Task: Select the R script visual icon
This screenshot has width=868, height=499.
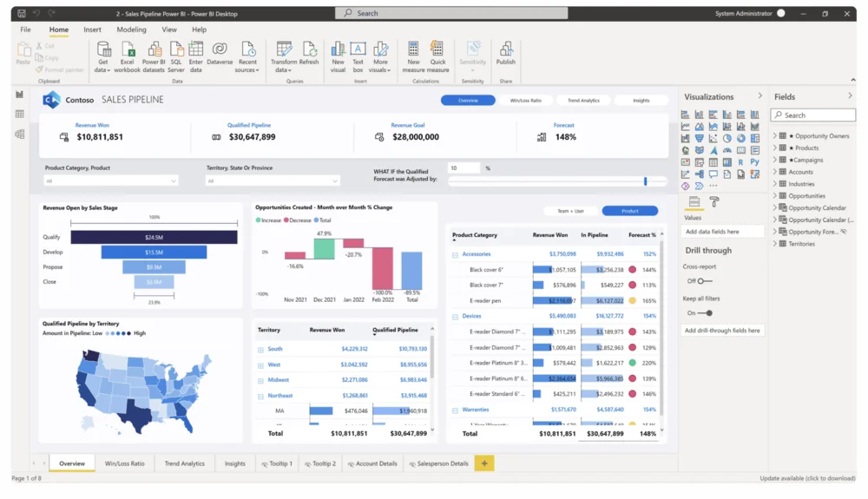Action: coord(740,162)
